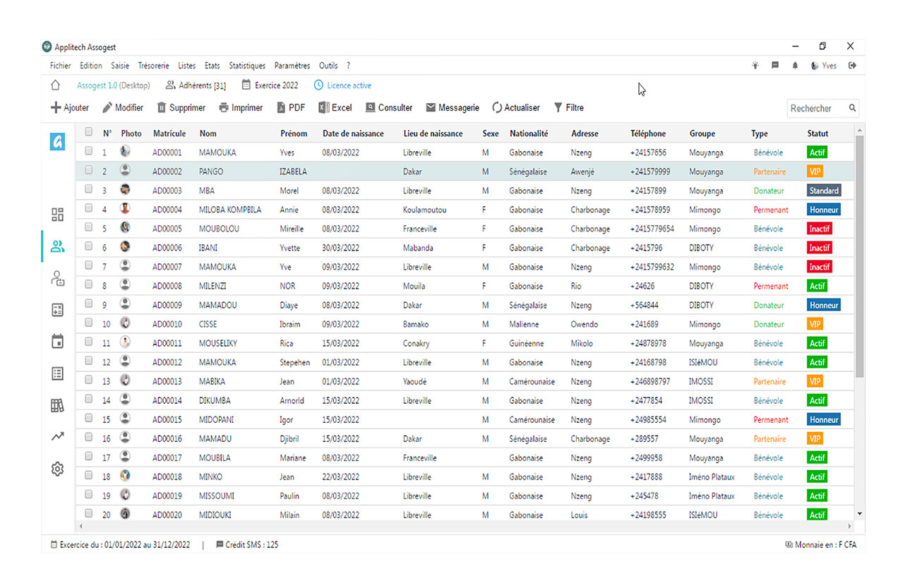The image size is (910, 588).
Task: Check the box for row 8 MILENZI
Action: coord(89,284)
